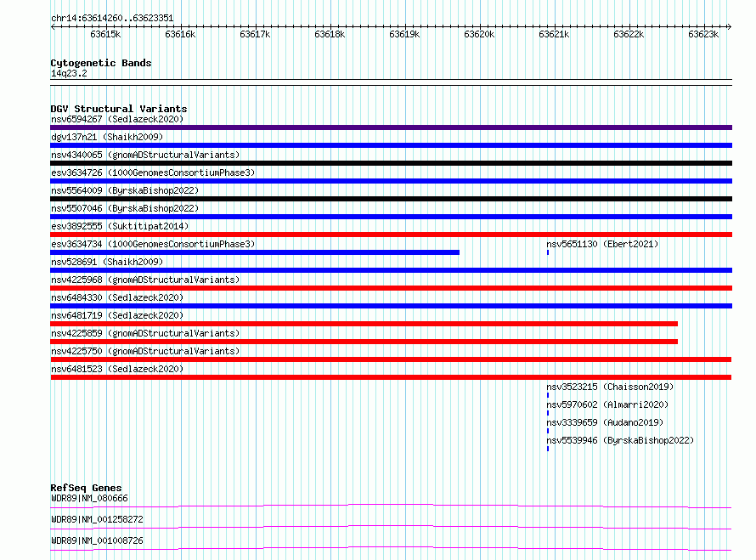The height and width of the screenshot is (560, 756).
Task: Click nsv6484330 (Sedlazeck2020) label
Action: [x=117, y=297]
